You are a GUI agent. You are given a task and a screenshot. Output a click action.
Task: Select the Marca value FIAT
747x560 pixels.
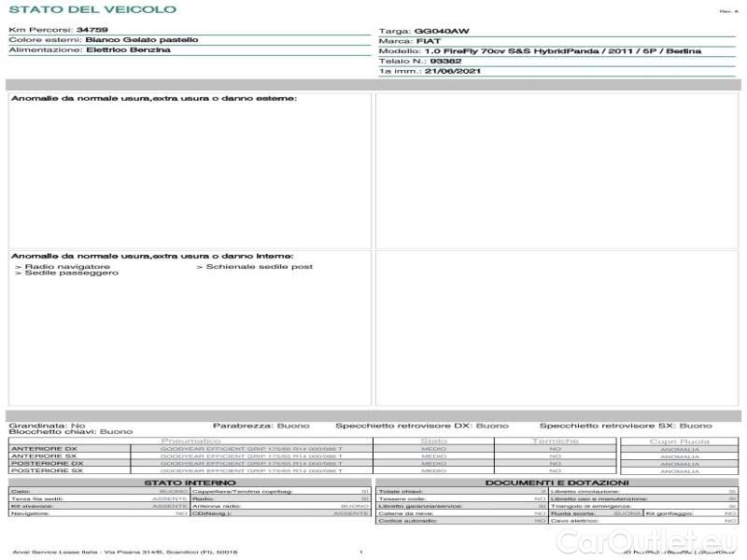click(429, 41)
